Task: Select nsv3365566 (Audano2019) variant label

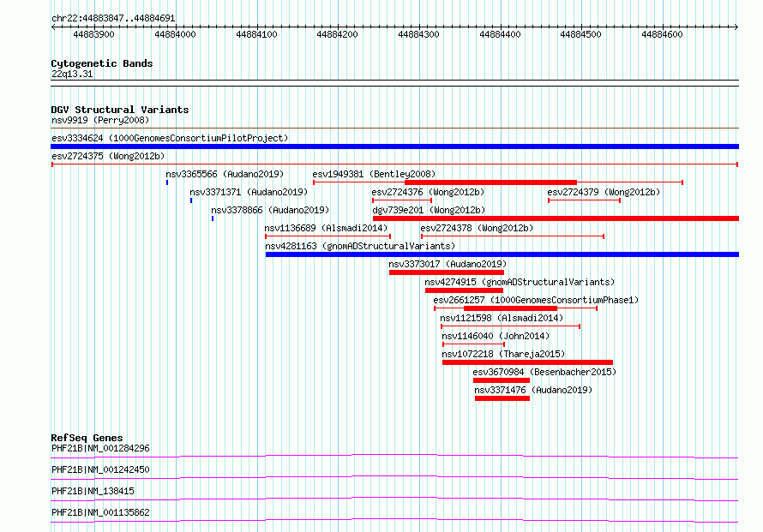Action: [225, 174]
